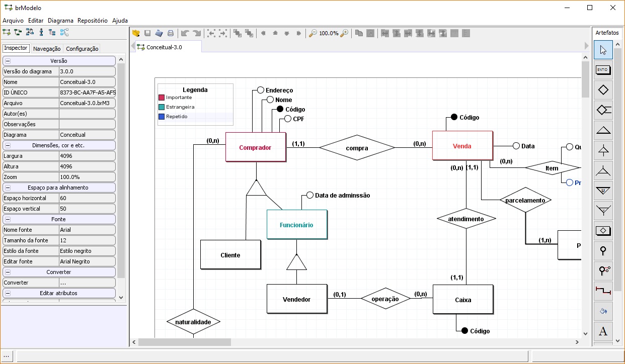Switch to the Navegação tab
This screenshot has width=625, height=364.
[47, 49]
